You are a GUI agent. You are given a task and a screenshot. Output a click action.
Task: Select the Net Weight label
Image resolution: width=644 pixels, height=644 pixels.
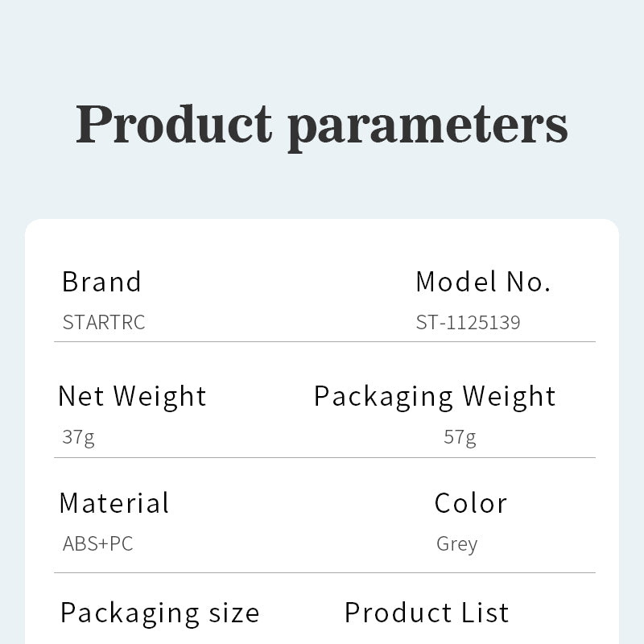click(x=132, y=396)
